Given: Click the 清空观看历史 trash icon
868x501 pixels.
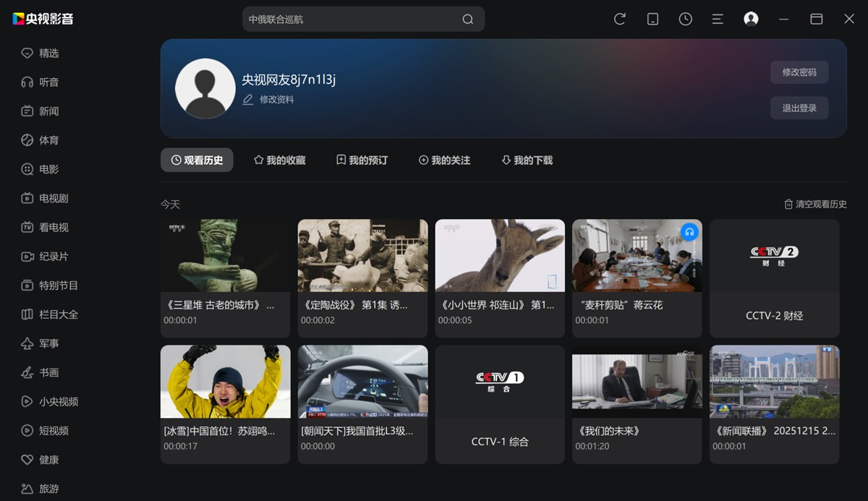Looking at the screenshot, I should pos(788,204).
